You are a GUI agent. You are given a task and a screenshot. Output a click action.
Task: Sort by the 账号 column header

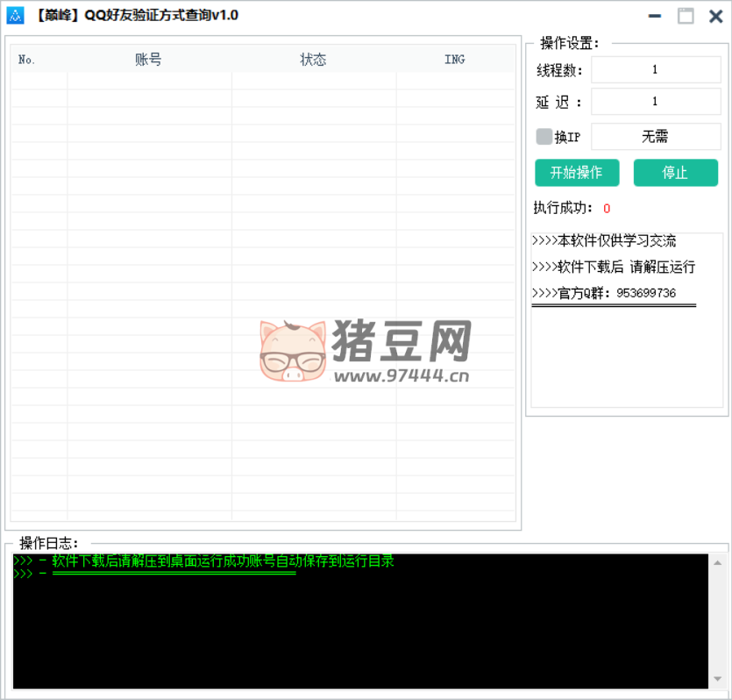point(149,60)
